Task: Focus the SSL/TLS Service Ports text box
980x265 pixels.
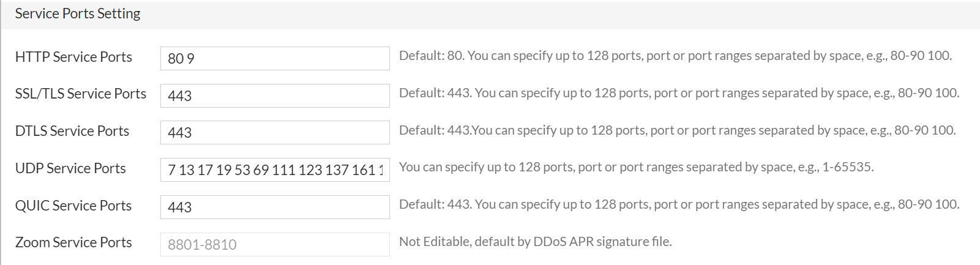Action: (x=274, y=95)
